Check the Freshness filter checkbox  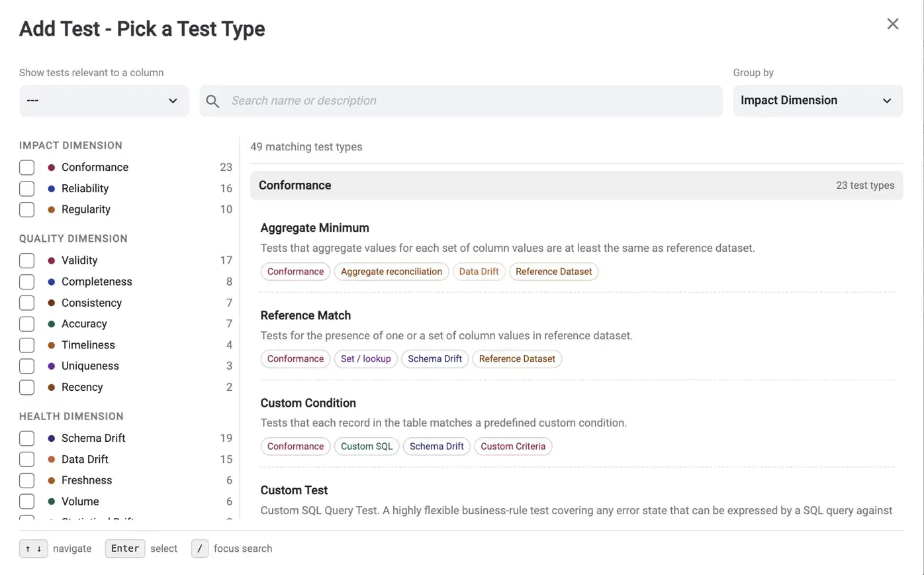[x=26, y=480]
